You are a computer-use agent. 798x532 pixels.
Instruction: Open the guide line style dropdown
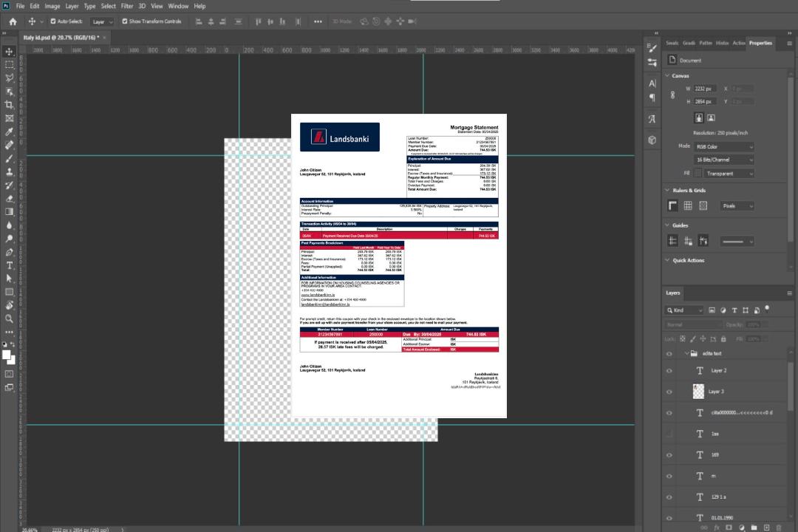point(737,242)
